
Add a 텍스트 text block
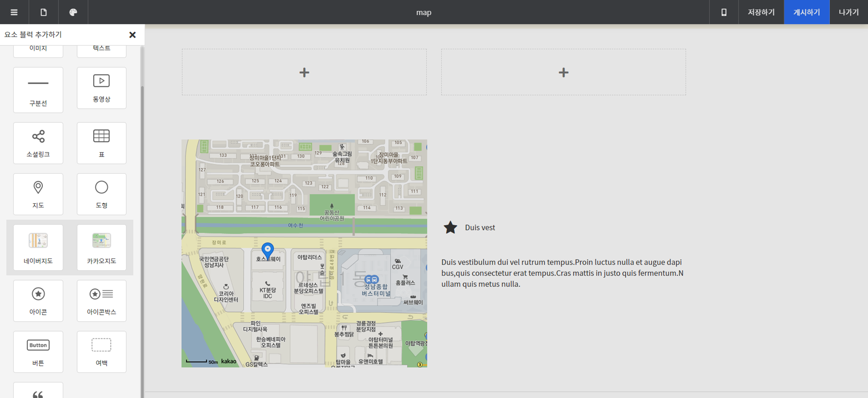click(101, 50)
